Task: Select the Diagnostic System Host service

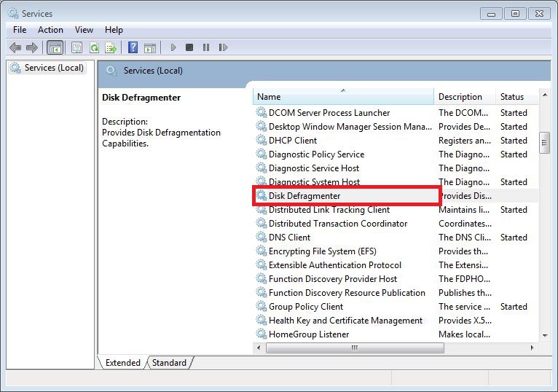Action: tap(314, 182)
